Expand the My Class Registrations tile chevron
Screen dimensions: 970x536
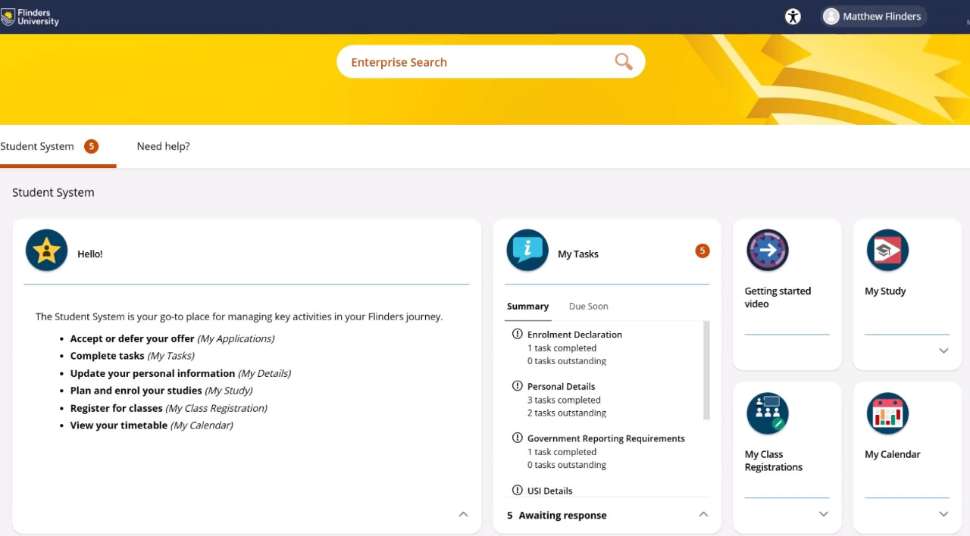pos(823,514)
